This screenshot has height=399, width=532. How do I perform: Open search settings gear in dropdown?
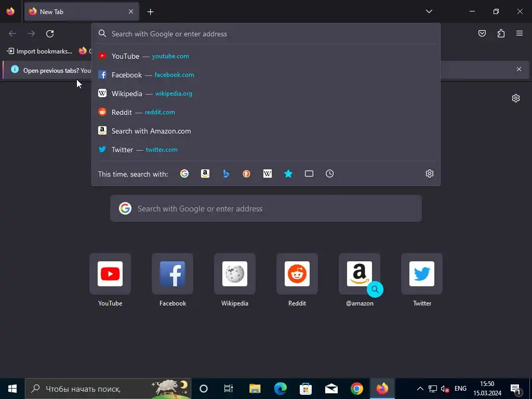[430, 174]
